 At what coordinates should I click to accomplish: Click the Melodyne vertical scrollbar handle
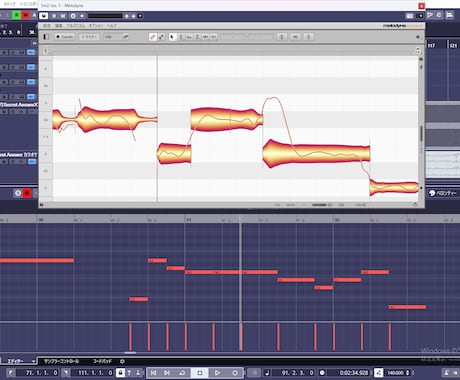pyautogui.click(x=421, y=134)
